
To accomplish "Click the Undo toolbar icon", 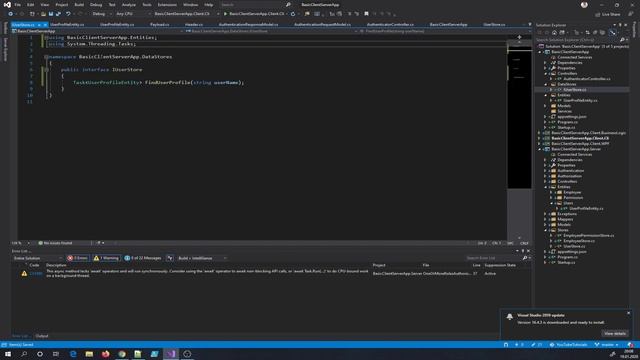I will [68, 14].
